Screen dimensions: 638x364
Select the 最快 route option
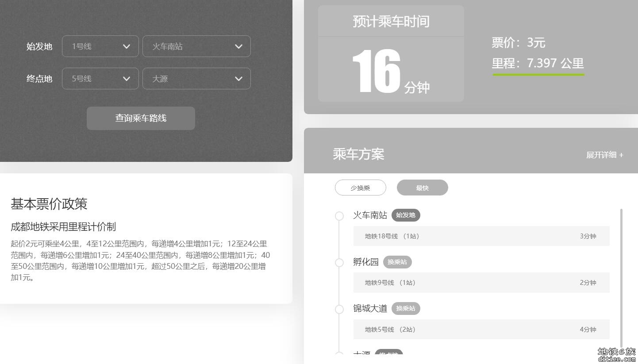[423, 188]
